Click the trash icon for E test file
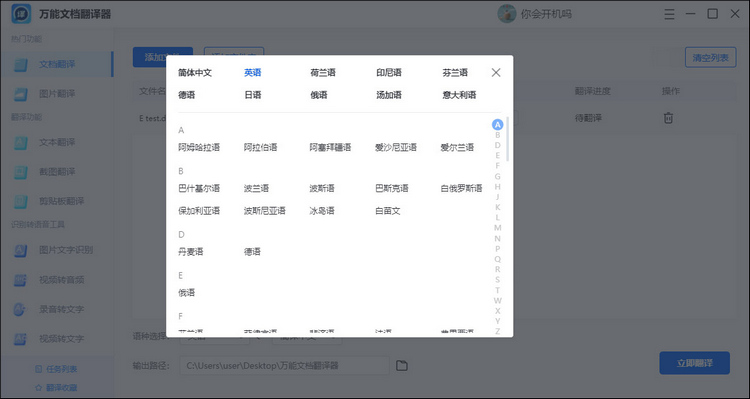 point(668,118)
